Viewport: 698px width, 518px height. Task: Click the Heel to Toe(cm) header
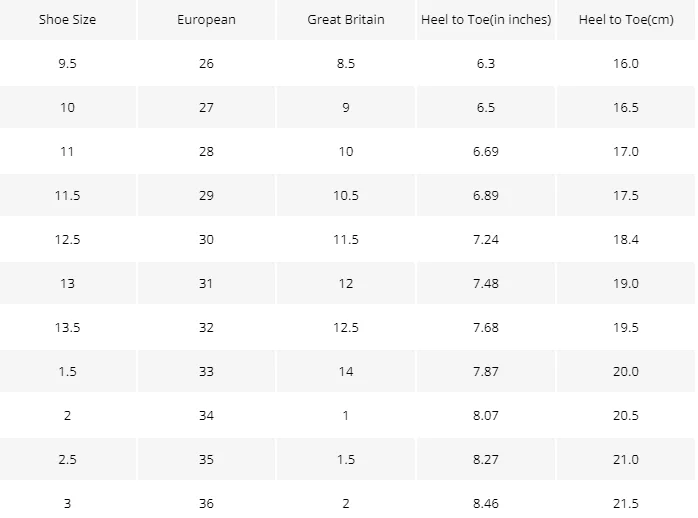pyautogui.click(x=626, y=20)
